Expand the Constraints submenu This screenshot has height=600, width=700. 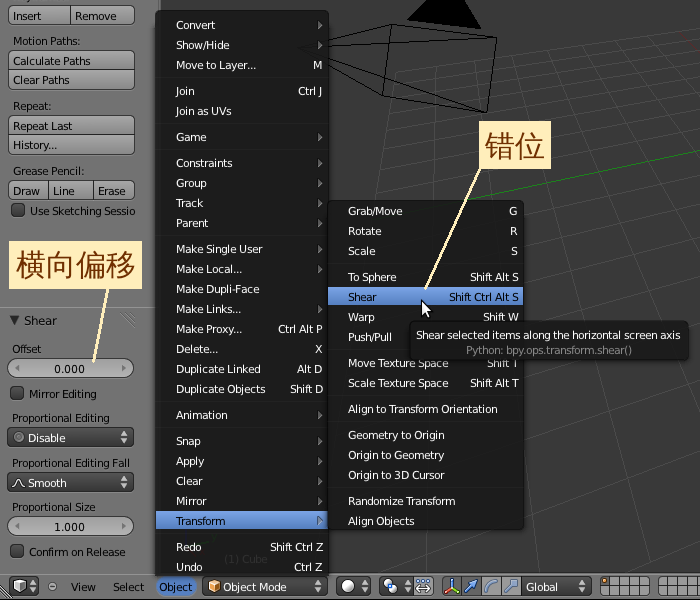tap(242, 163)
